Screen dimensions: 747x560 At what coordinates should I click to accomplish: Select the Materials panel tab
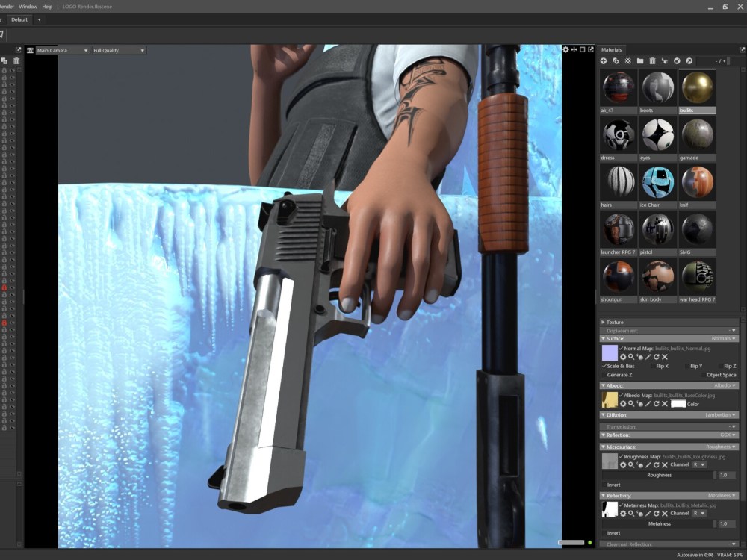pyautogui.click(x=611, y=49)
